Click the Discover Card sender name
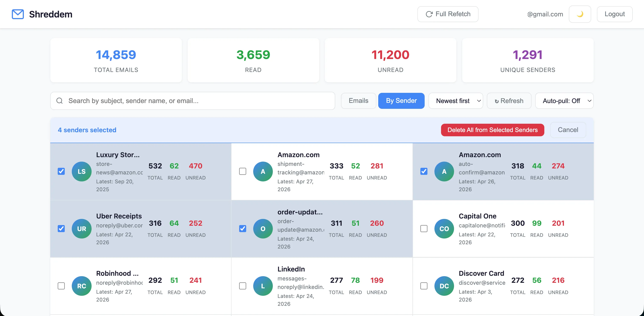The width and height of the screenshot is (644, 316). pyautogui.click(x=482, y=273)
